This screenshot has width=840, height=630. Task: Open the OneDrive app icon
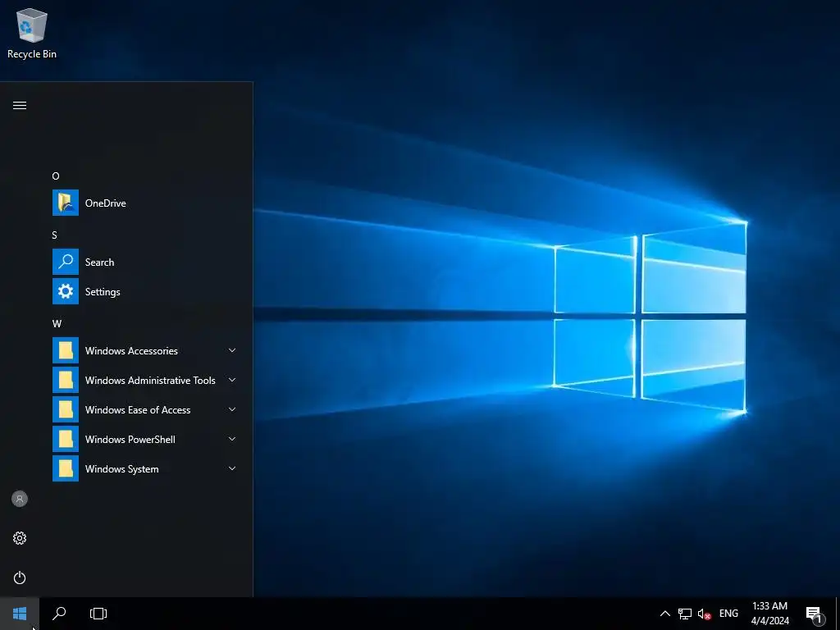[66, 203]
